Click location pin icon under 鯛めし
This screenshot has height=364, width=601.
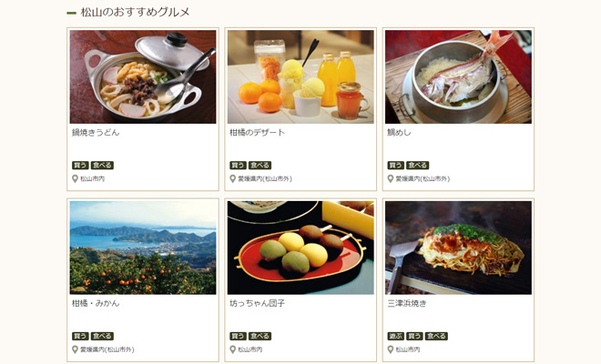pos(391,179)
